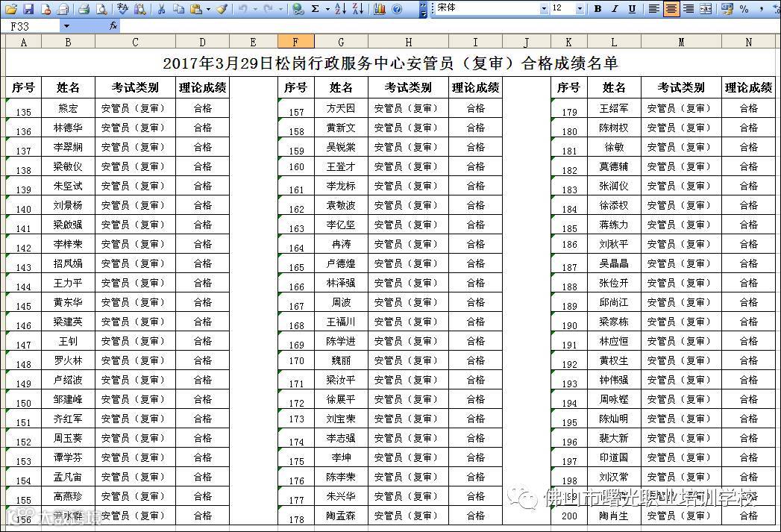Click the Cut scissors icon
The width and height of the screenshot is (781, 532).
click(161, 8)
